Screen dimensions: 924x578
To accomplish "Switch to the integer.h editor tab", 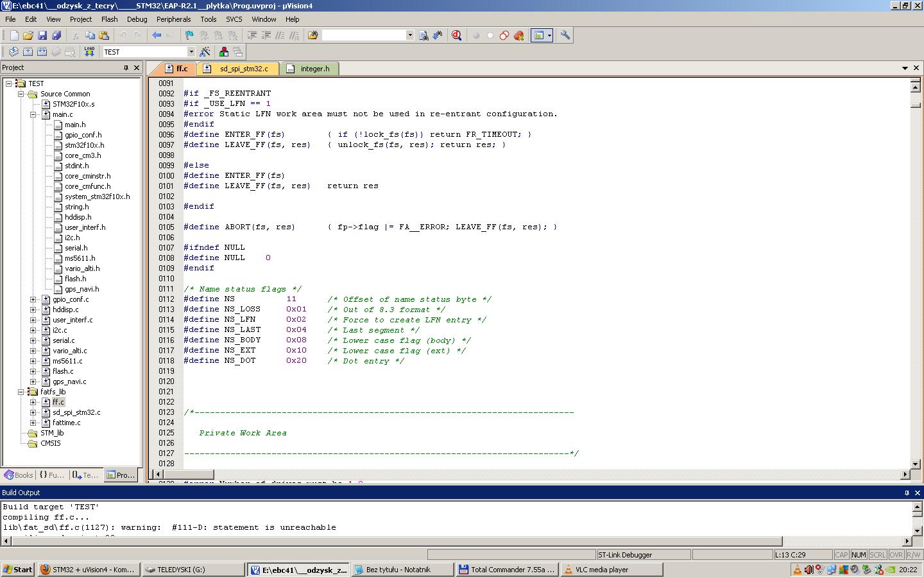I will (309, 69).
